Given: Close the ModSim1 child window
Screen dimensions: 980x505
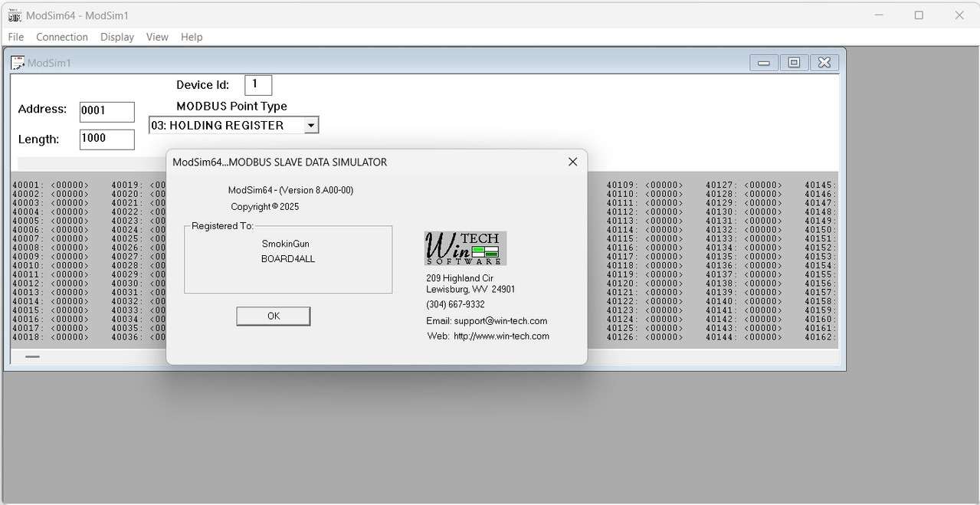Looking at the screenshot, I should pos(824,63).
